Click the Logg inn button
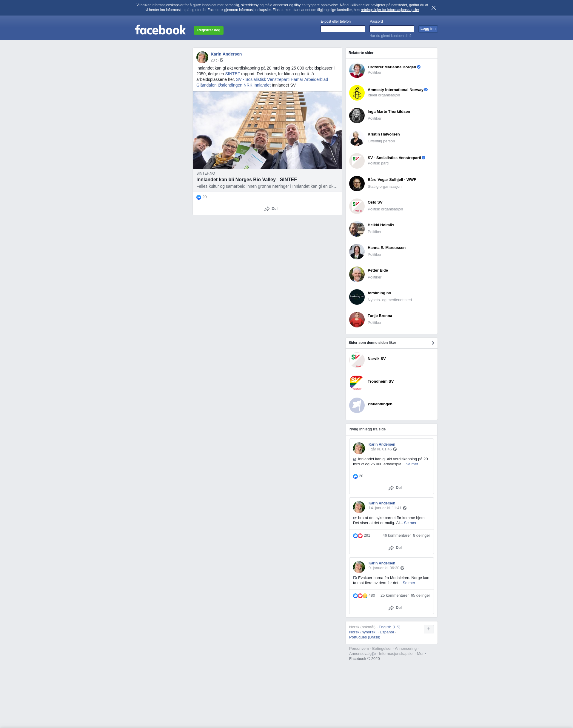This screenshot has height=728, width=573. (428, 29)
